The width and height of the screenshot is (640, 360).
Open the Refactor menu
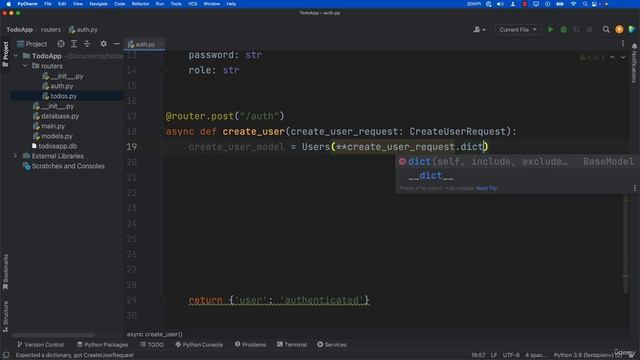click(x=140, y=4)
